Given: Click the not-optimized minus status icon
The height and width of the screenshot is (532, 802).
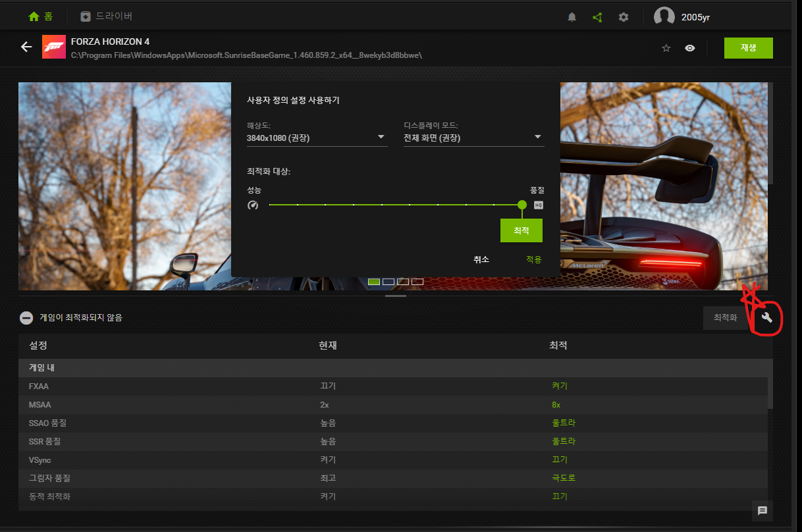Looking at the screenshot, I should (x=26, y=318).
